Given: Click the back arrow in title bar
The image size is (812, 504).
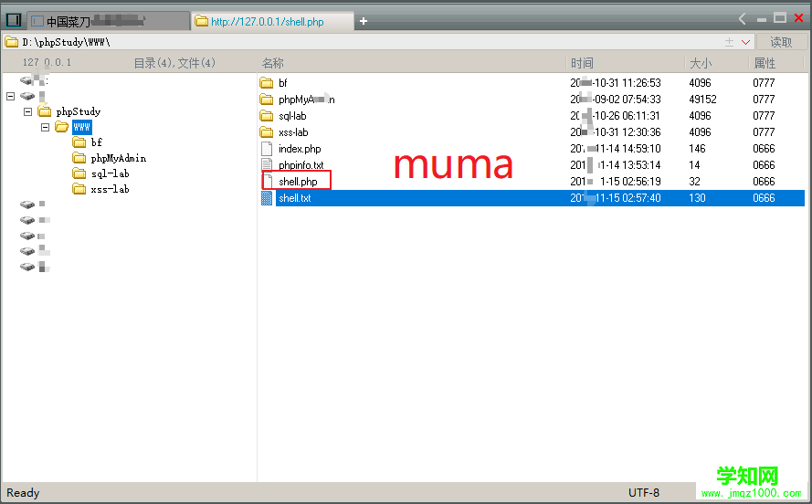Looking at the screenshot, I should [742, 19].
